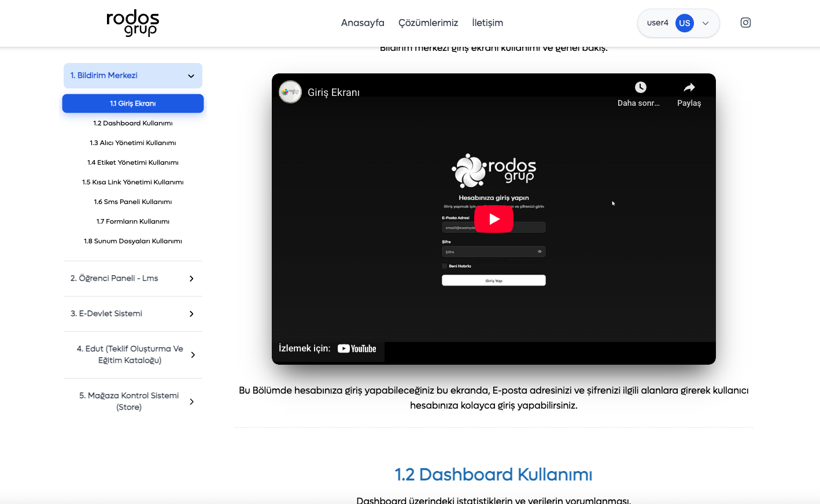The image size is (820, 504).
Task: Click the Giriş Ekranı video title link
Action: coord(334,92)
